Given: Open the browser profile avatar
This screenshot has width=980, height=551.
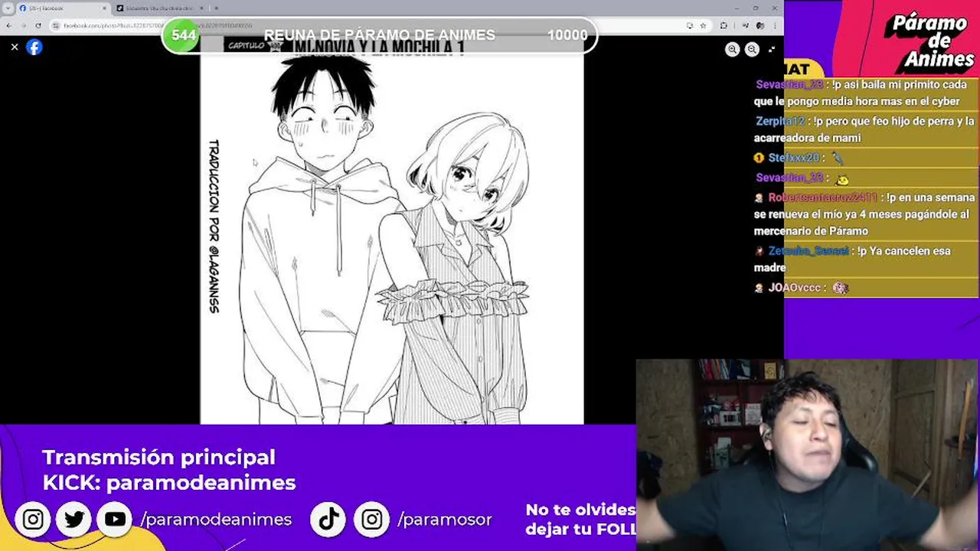Looking at the screenshot, I should tap(759, 25).
